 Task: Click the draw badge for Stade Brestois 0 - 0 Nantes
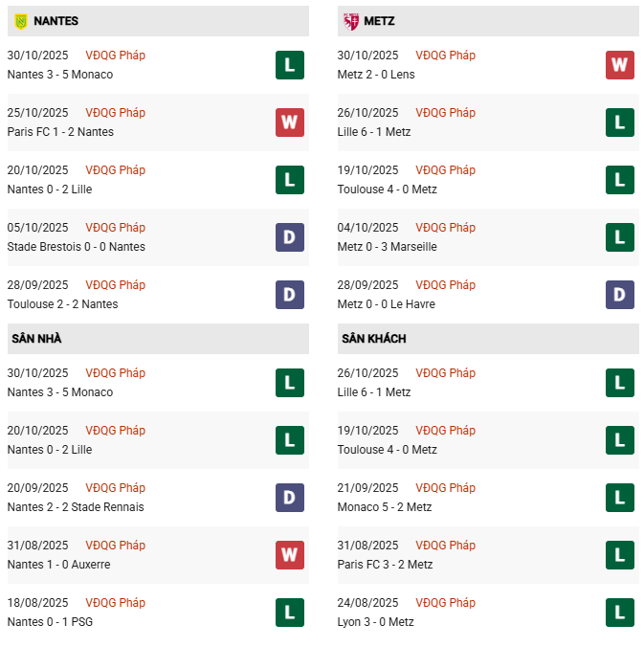pos(290,237)
